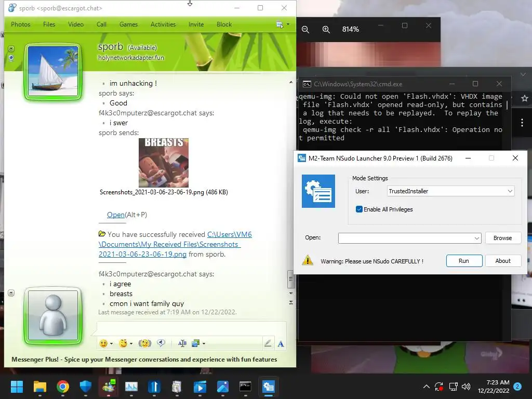The image size is (532, 399).
Task: Open Windows Security shield from taskbar
Action: [x=86, y=387]
